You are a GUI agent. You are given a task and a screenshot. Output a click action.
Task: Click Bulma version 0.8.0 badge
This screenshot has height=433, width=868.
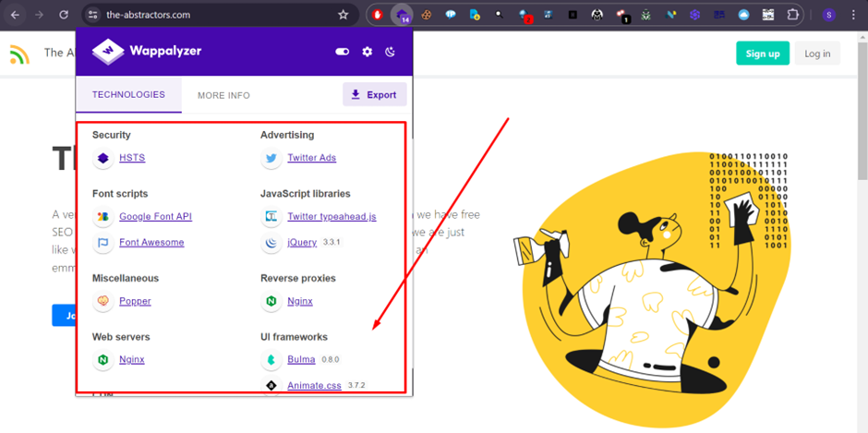[x=331, y=359]
